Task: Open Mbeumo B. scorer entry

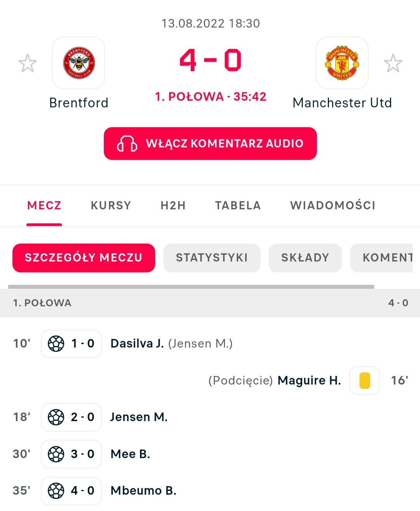Action: point(143,491)
